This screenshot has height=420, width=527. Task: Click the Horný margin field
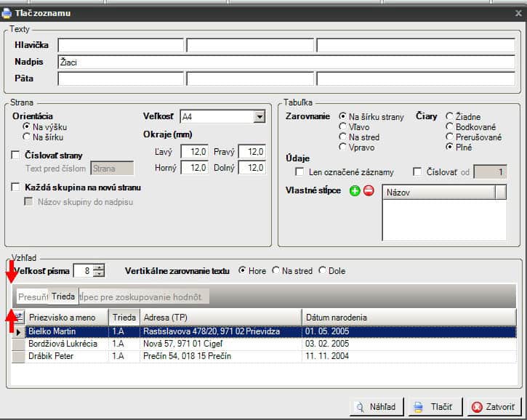click(x=195, y=168)
